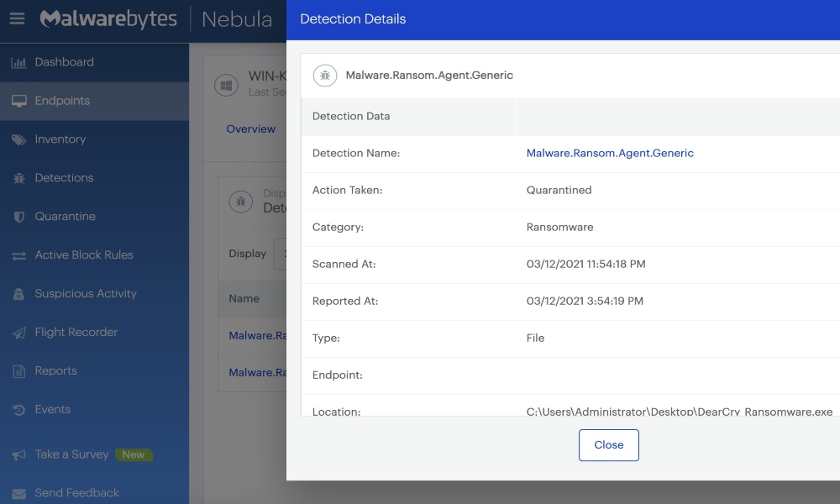This screenshot has width=840, height=504.
Task: Open Dashboard from the sidebar
Action: click(x=65, y=62)
